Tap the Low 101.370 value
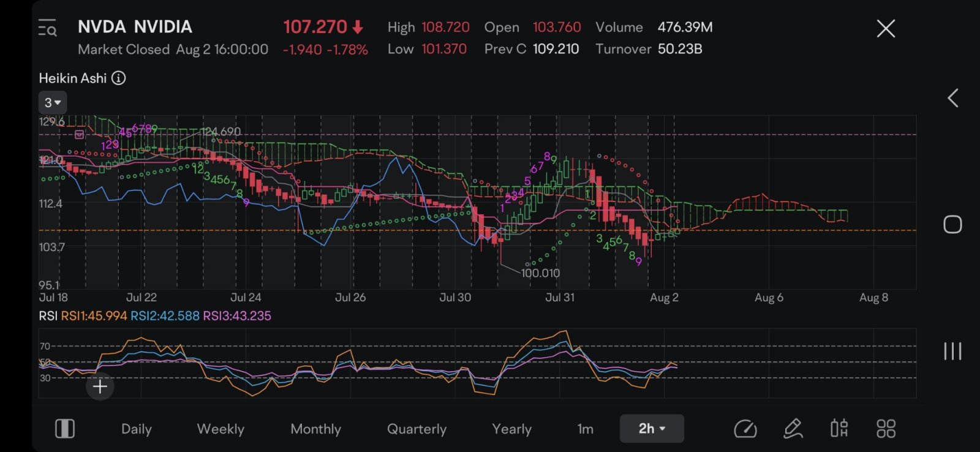The height and width of the screenshot is (452, 980). pos(444,49)
